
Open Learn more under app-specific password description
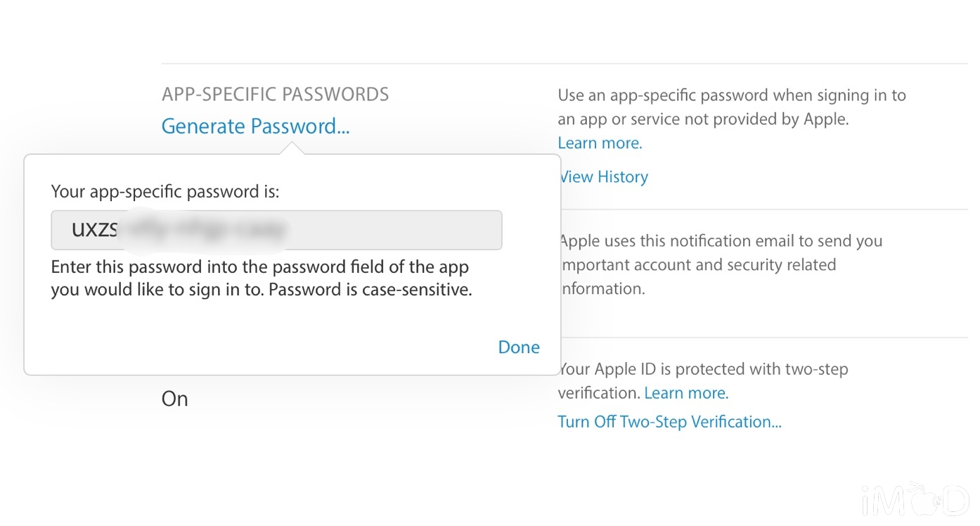600,143
